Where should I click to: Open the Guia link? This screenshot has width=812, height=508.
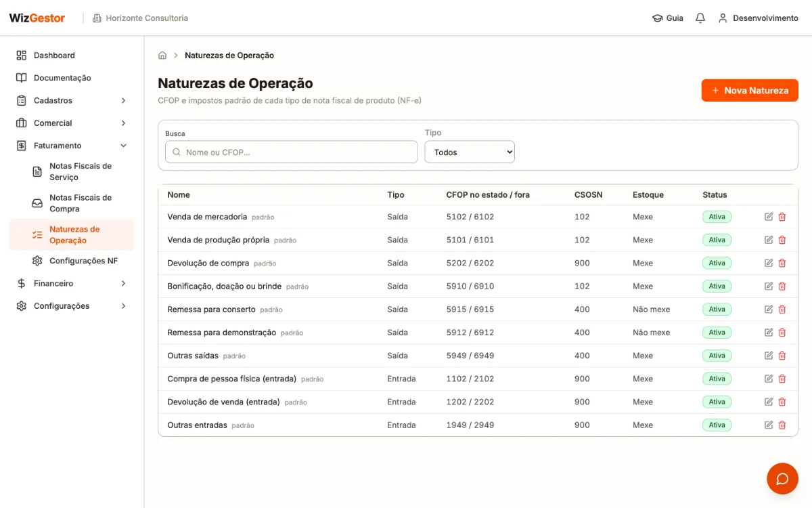click(x=667, y=18)
